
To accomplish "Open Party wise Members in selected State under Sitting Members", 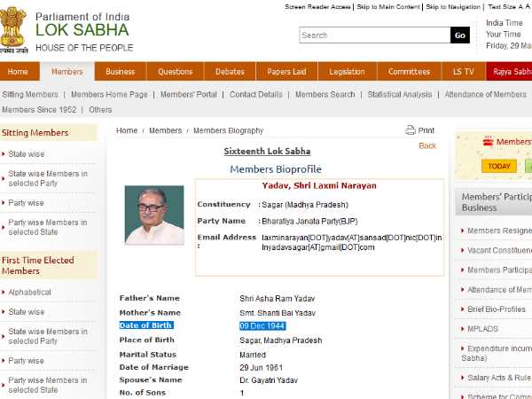I will [48, 227].
